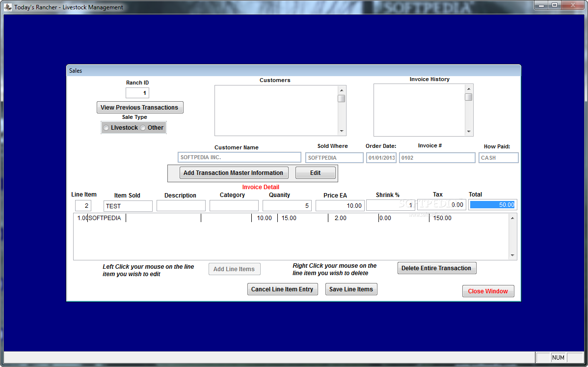Click the NUM indicator in status bar
Screen dimensions: 588x367
558,358
